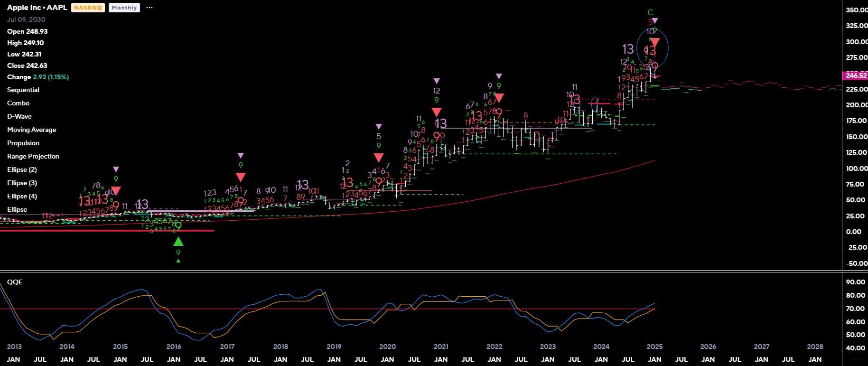Click the blue ellipse around the 2025 peak

(667, 47)
